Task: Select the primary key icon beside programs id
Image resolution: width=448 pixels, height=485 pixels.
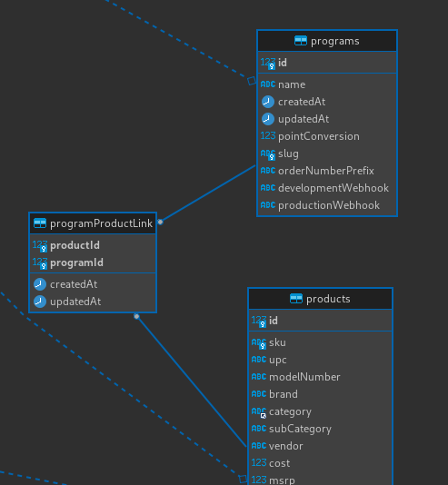Action: (x=268, y=64)
